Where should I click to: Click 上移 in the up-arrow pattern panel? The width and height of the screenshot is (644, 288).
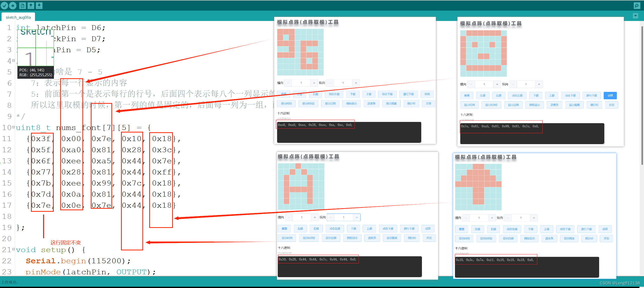coord(546,229)
